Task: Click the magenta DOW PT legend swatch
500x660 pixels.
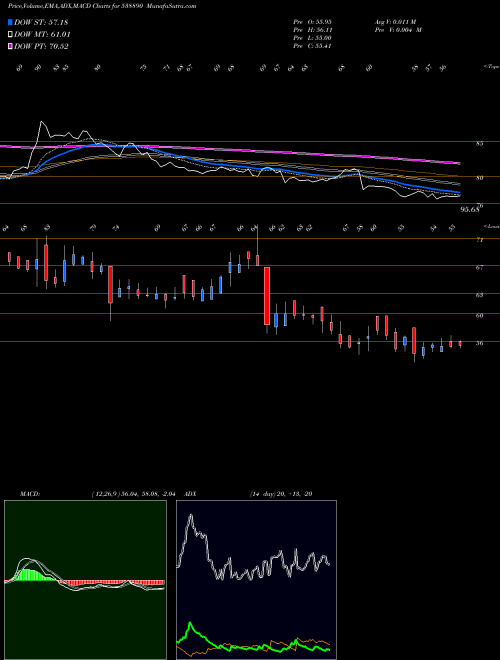Action: pos(10,46)
